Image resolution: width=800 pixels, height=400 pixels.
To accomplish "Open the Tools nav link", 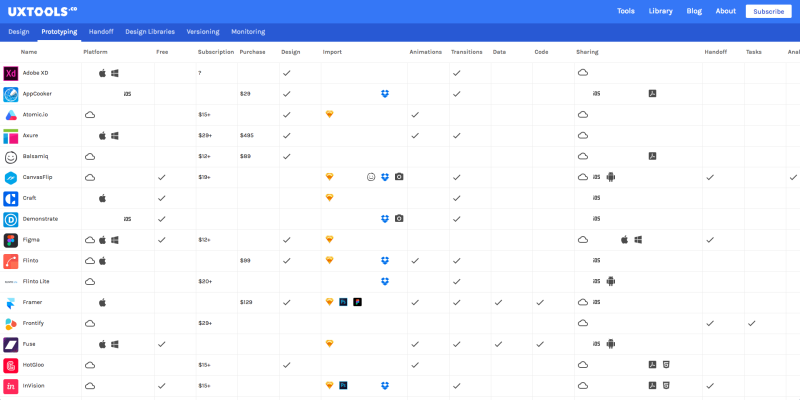I will (x=626, y=11).
